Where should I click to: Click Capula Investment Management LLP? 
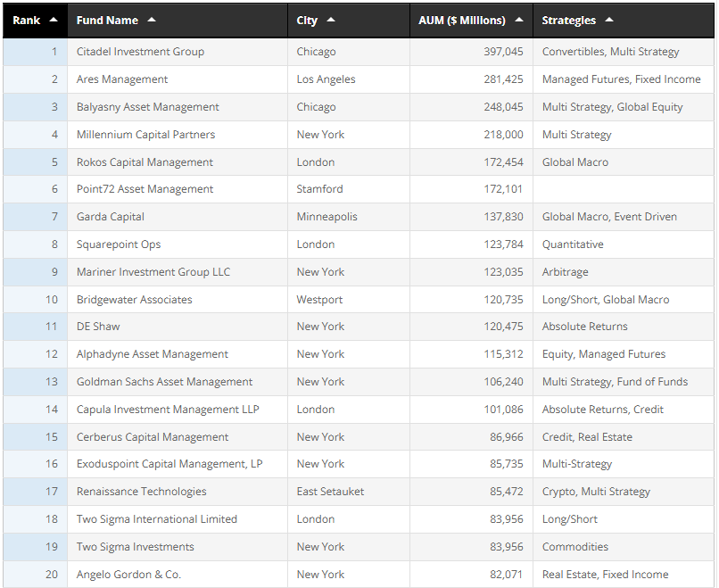click(x=168, y=410)
